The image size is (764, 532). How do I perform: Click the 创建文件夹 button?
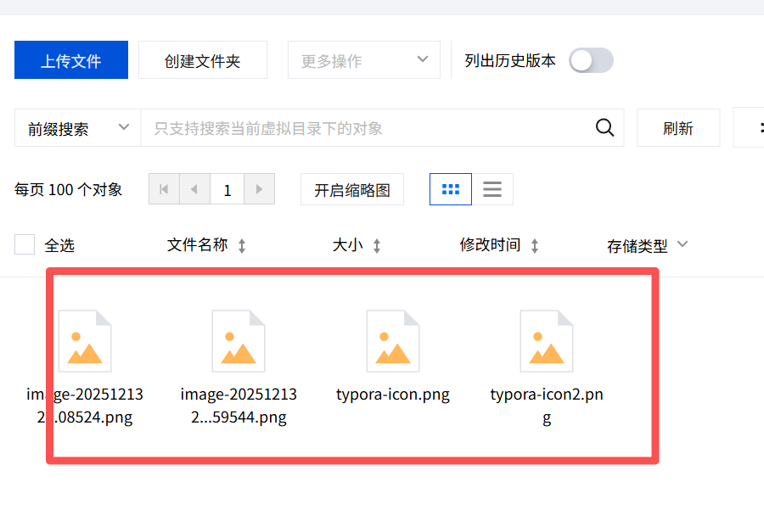(202, 60)
